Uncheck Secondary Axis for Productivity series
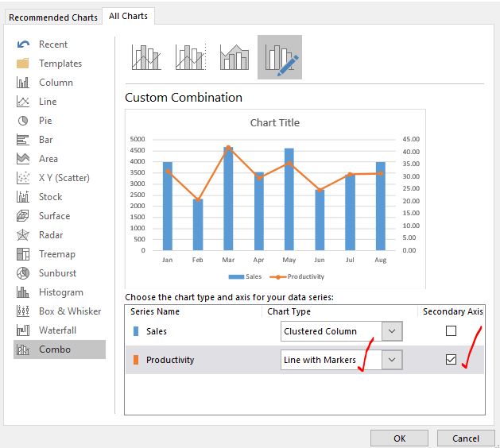The image size is (500, 448). [x=451, y=360]
